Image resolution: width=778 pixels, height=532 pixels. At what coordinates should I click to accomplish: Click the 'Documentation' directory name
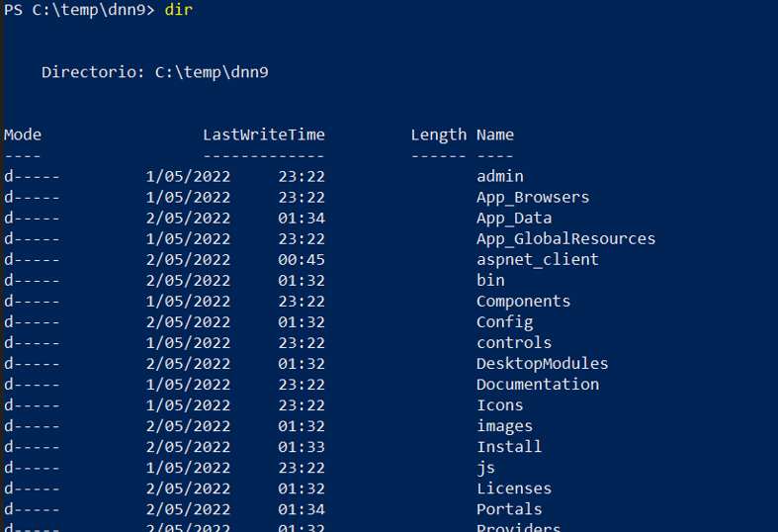(538, 384)
